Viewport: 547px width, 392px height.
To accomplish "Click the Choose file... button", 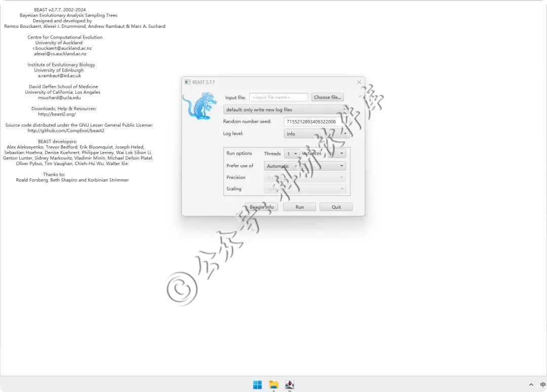I will tap(327, 97).
